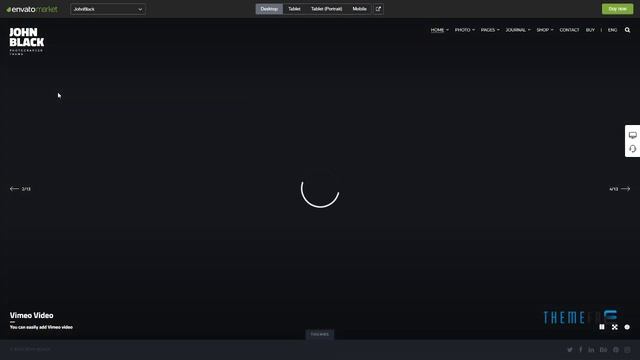Open the Instagram footer icon

click(627, 349)
